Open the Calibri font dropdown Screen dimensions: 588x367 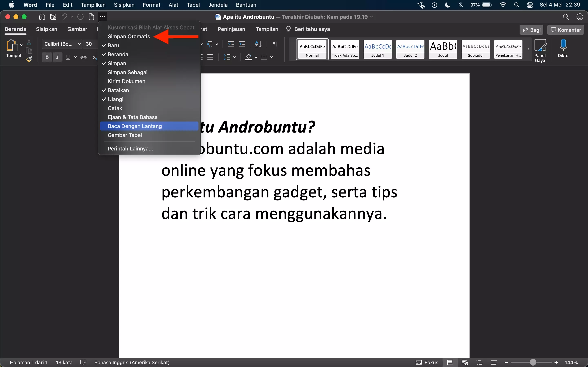[79, 44]
